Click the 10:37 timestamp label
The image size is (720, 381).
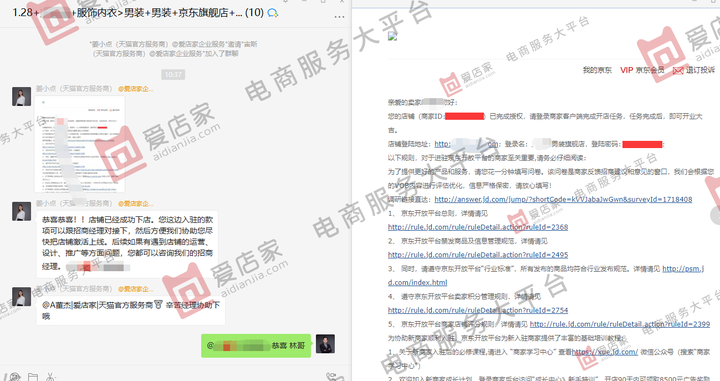click(x=173, y=74)
